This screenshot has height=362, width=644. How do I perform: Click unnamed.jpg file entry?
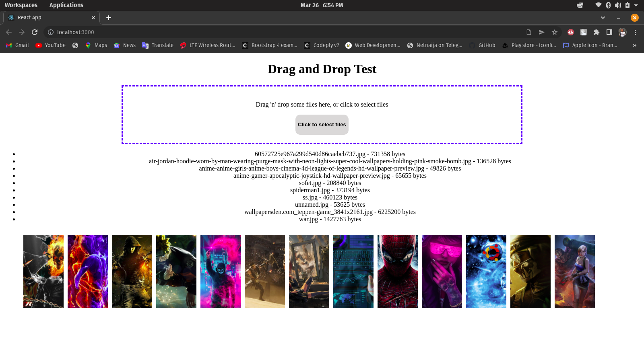pyautogui.click(x=330, y=205)
